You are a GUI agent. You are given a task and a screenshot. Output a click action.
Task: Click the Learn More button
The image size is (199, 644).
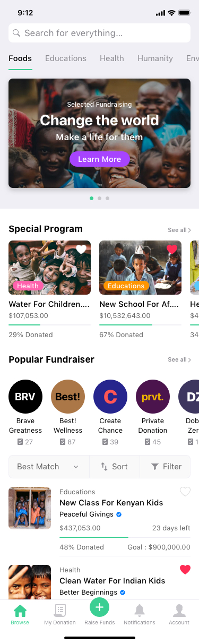[100, 159]
